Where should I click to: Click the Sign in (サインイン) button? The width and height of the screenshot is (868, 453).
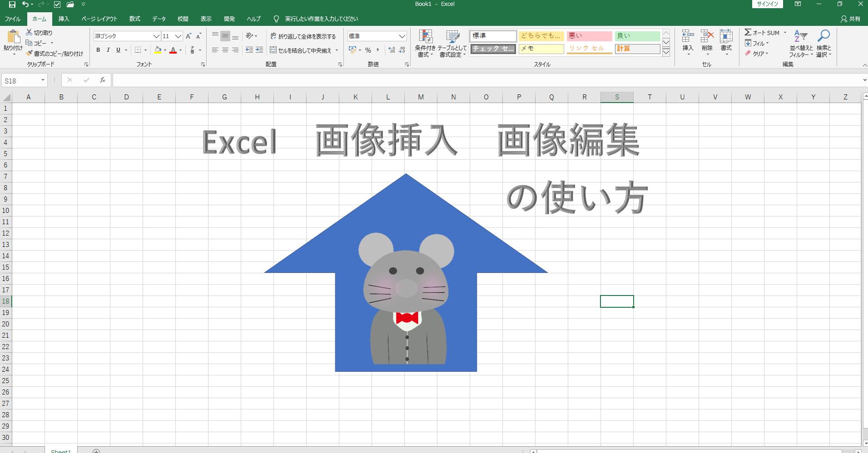pos(768,4)
